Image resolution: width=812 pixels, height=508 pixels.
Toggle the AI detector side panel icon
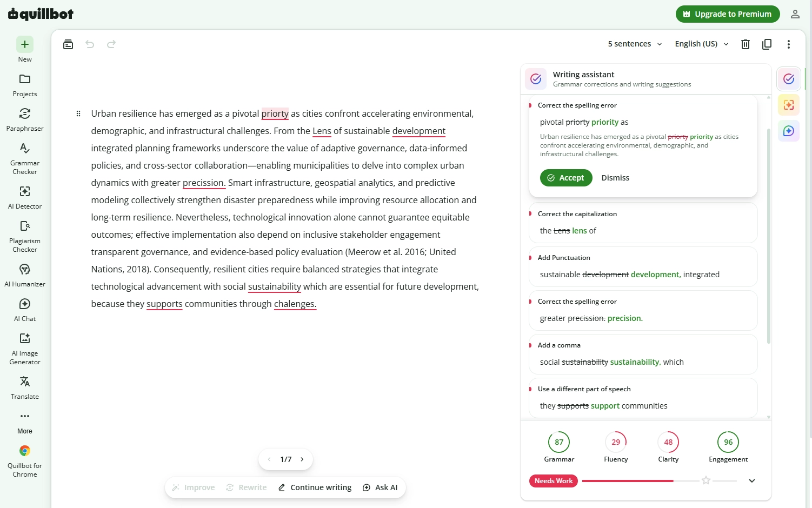pyautogui.click(x=789, y=105)
